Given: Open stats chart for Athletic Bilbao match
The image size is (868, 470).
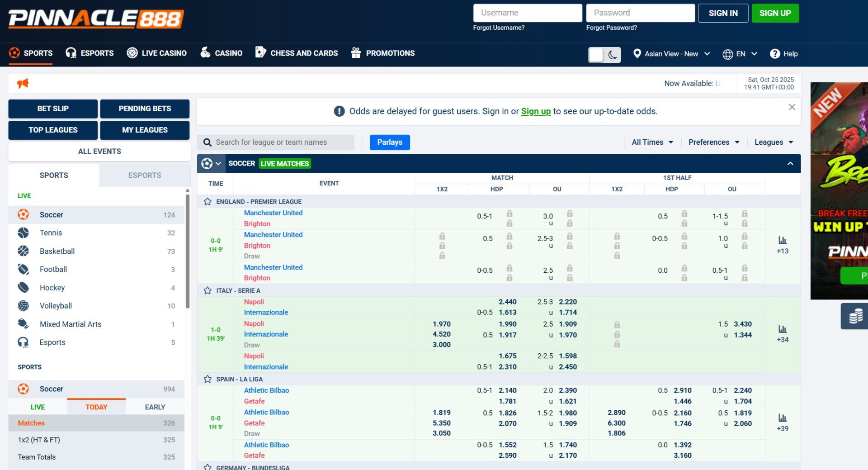Looking at the screenshot, I should point(782,418).
